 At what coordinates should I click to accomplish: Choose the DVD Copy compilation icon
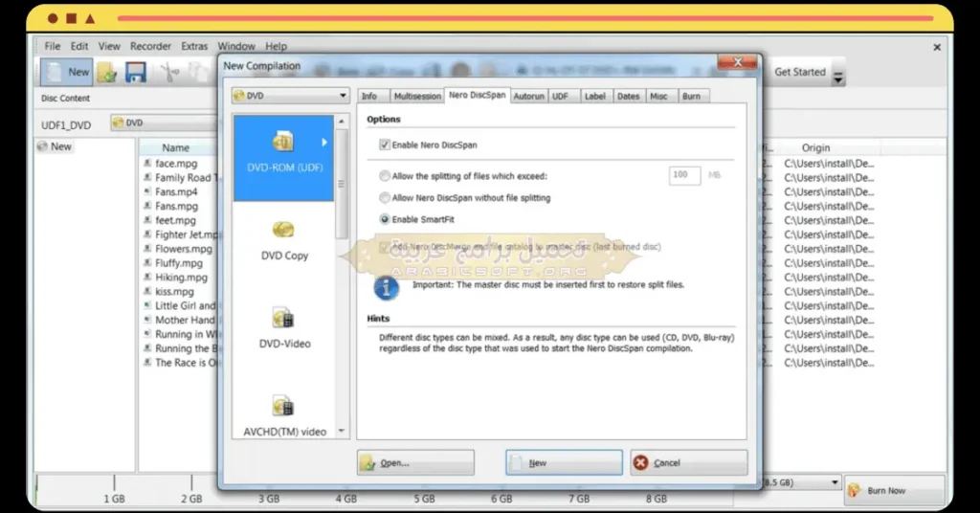[x=283, y=230]
